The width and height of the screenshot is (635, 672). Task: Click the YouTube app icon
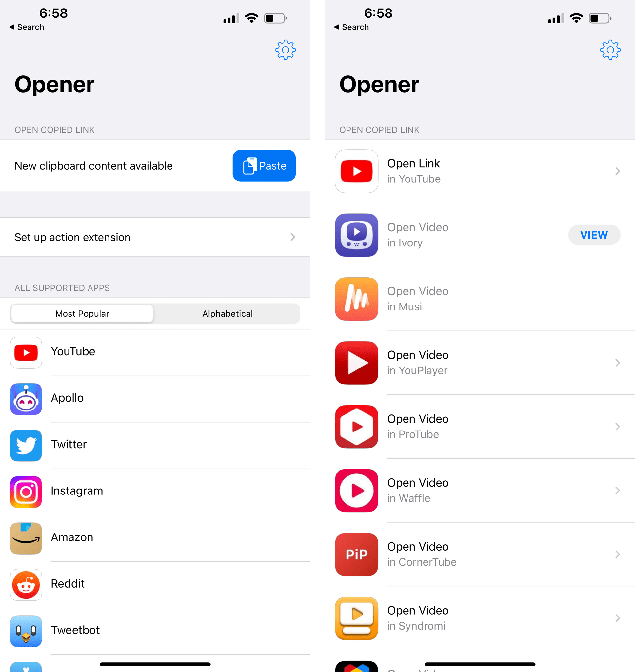[26, 352]
